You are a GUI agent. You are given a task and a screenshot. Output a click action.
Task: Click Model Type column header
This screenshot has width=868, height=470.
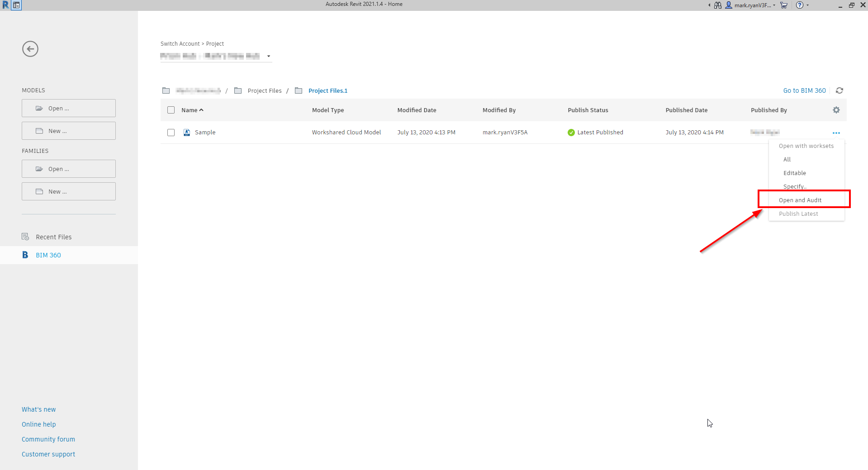[328, 110]
